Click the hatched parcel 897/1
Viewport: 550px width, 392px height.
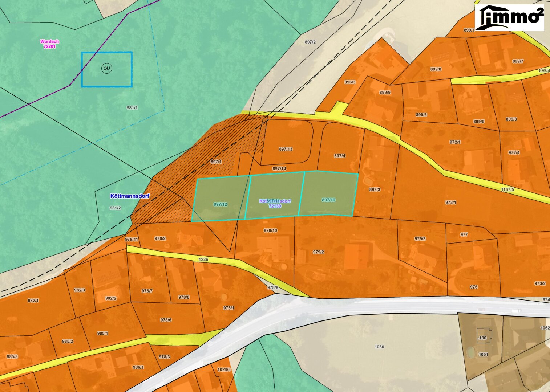click(x=216, y=162)
